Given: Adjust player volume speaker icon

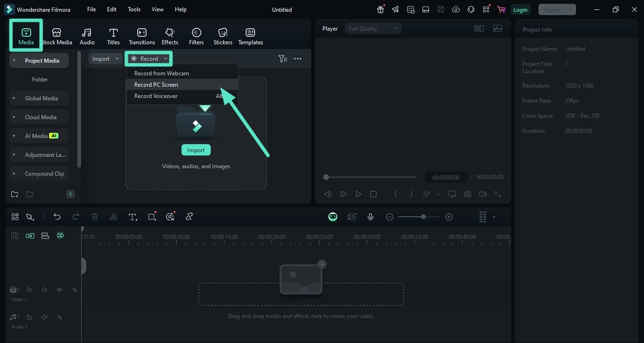Looking at the screenshot, I should [x=483, y=195].
